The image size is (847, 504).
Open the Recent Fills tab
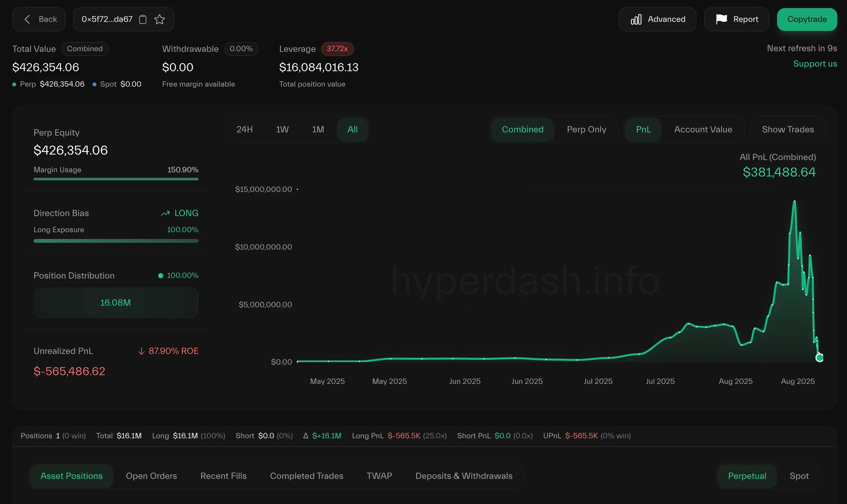pyautogui.click(x=223, y=476)
